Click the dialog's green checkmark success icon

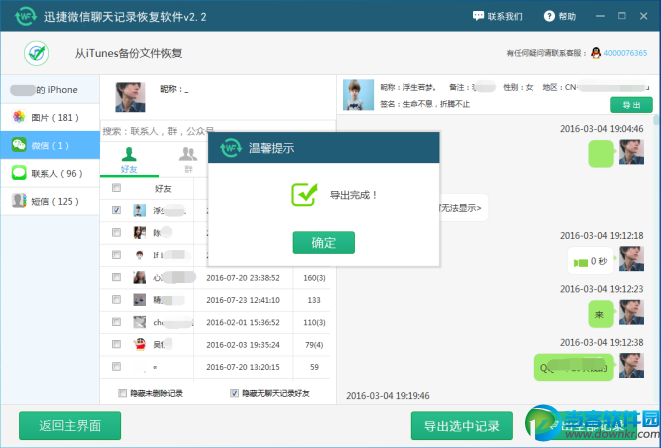[x=304, y=194]
